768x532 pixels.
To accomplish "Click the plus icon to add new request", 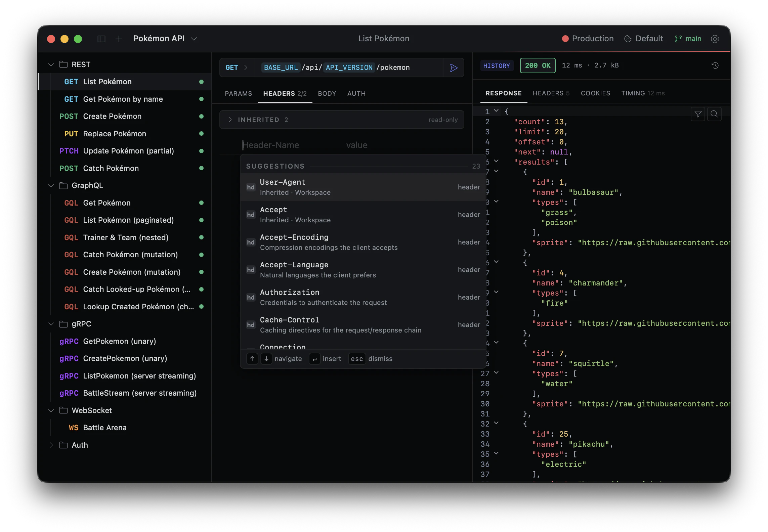I will point(119,39).
